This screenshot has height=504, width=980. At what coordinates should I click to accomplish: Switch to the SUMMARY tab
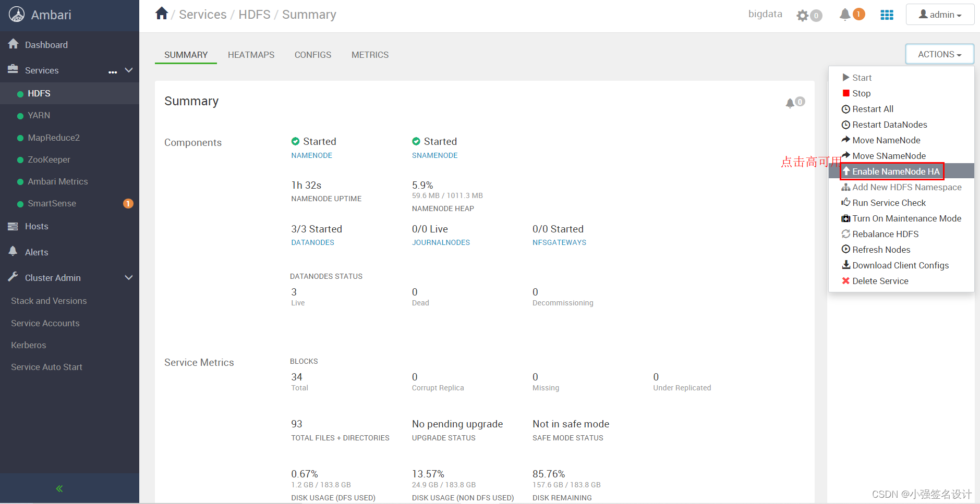[x=186, y=55]
